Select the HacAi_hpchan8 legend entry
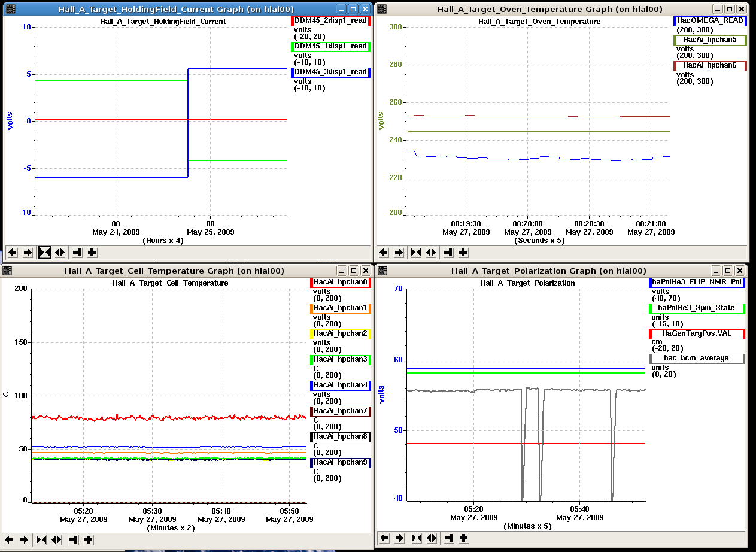Image resolution: width=756 pixels, height=552 pixels. pos(340,437)
